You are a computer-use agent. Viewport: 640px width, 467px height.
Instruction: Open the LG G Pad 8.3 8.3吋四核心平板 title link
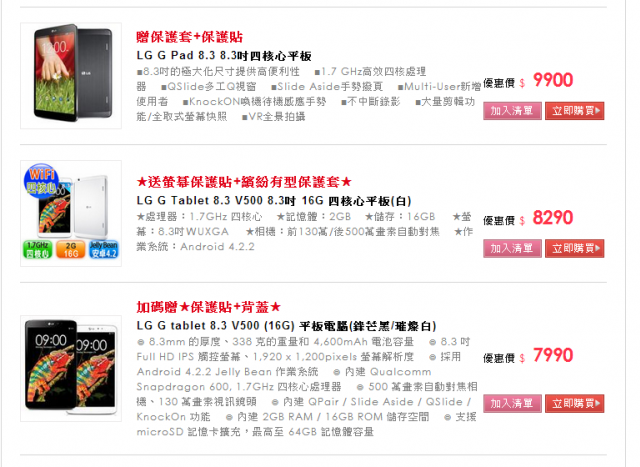pos(224,56)
